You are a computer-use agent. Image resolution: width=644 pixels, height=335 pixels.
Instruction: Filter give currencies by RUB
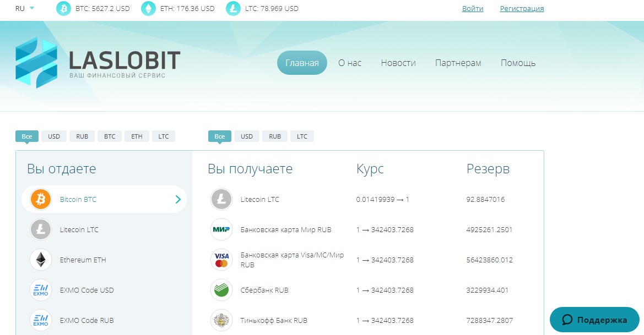pyautogui.click(x=82, y=136)
